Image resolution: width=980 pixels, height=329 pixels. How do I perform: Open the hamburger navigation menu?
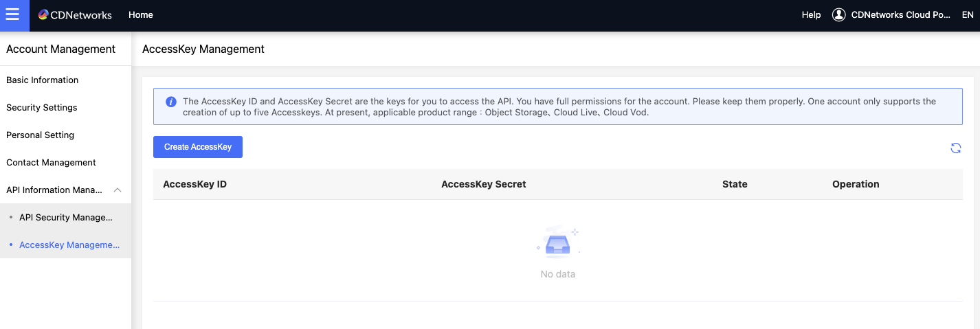(14, 15)
